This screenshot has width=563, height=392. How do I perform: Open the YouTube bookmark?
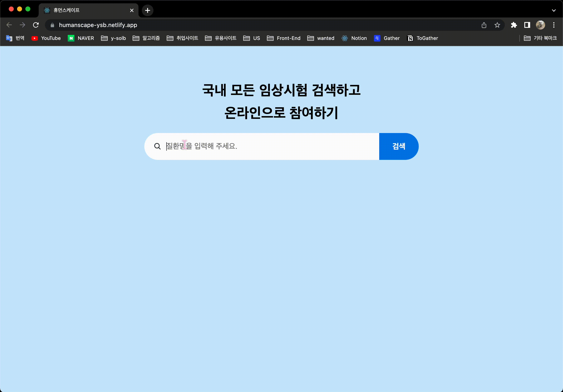point(46,38)
